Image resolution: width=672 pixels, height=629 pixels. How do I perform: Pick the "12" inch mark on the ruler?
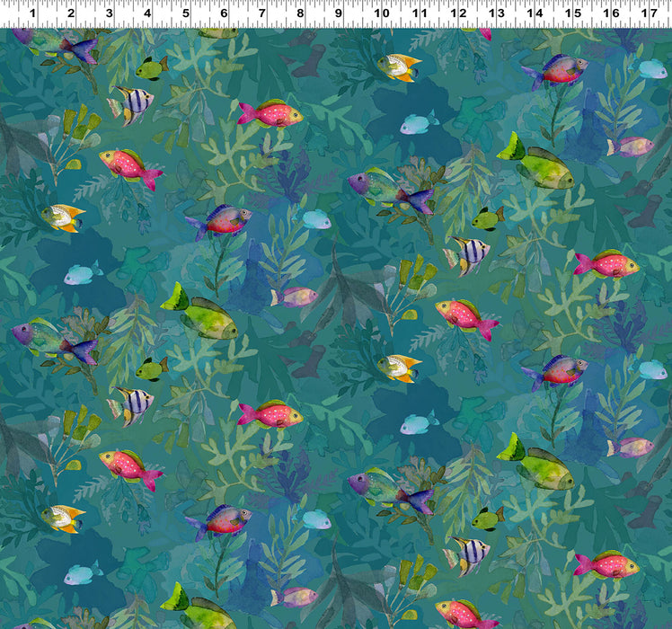(x=458, y=13)
